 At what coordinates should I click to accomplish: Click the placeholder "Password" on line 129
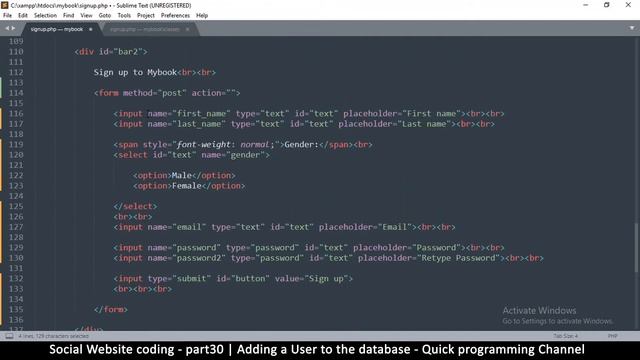coord(436,247)
